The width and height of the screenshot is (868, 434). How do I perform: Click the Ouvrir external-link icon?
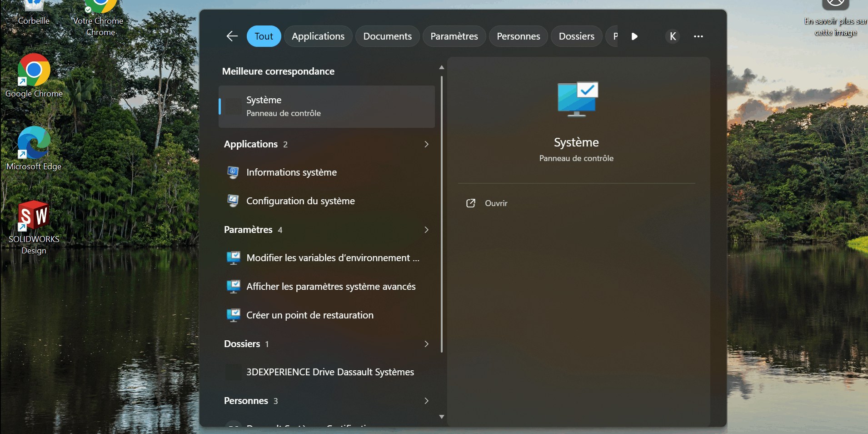471,203
